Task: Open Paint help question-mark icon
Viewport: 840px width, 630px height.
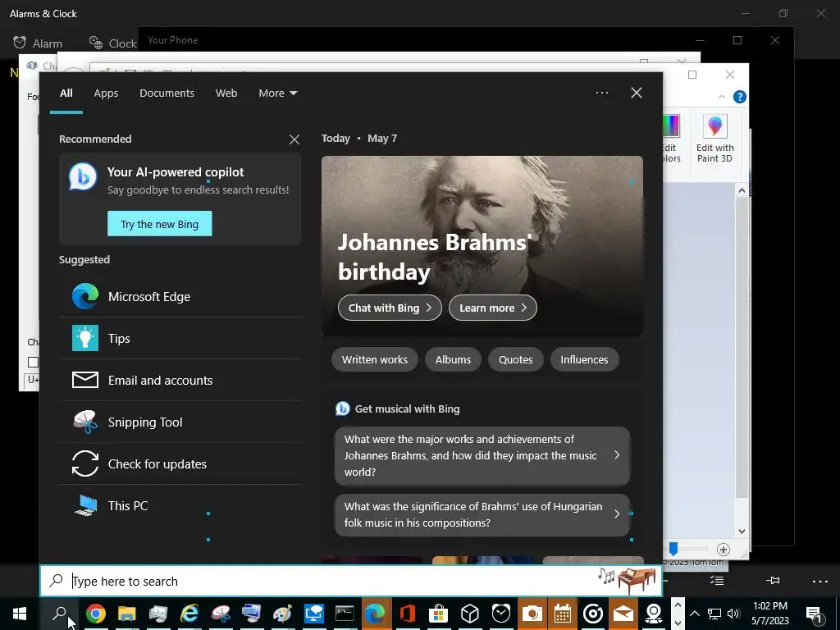Action: click(739, 97)
